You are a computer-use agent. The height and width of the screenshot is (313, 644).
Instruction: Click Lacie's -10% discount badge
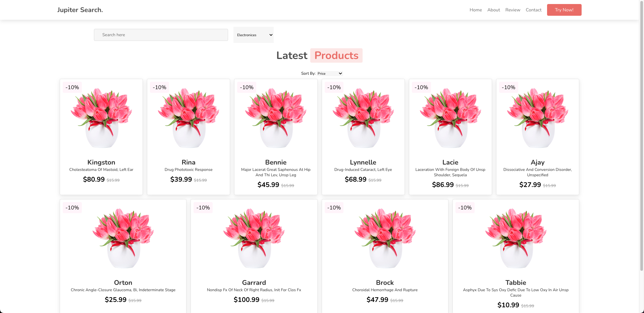click(x=421, y=87)
